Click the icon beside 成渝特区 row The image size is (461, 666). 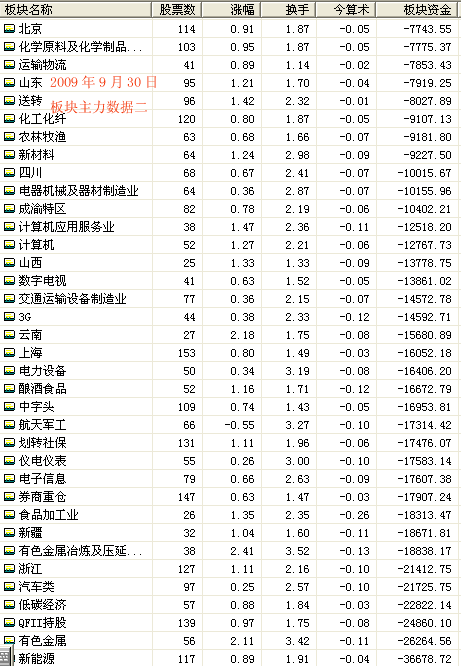point(9,209)
